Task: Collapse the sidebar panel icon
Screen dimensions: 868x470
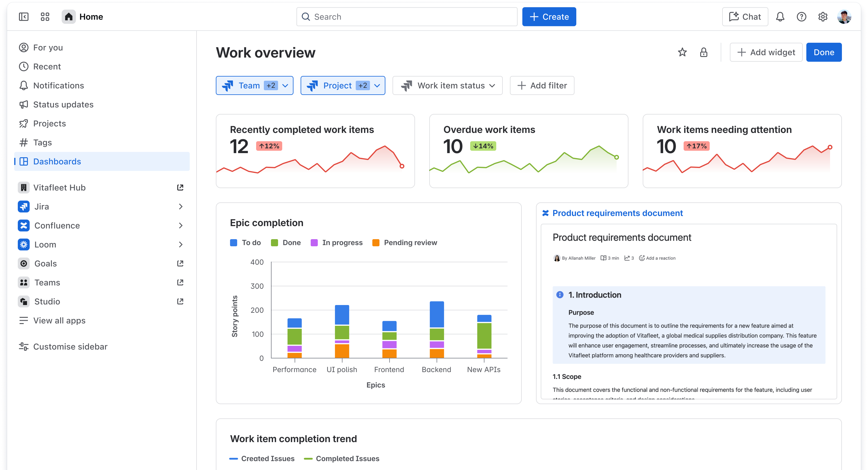Action: tap(24, 17)
